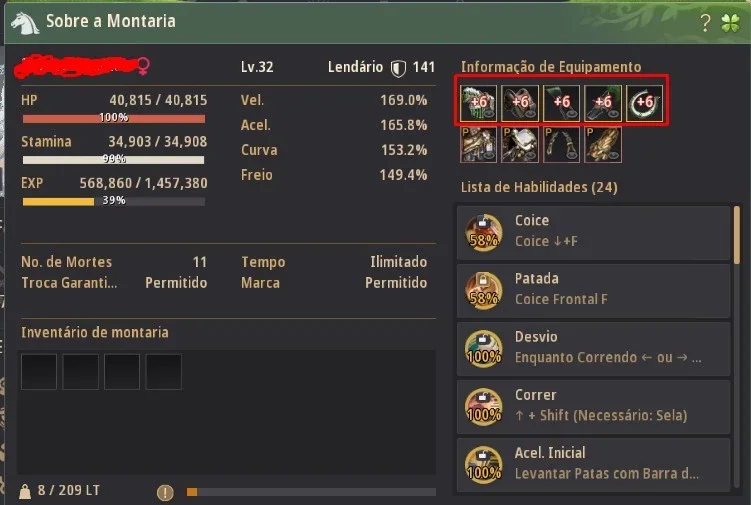
Task: Open the Correr skill in the list
Action: tap(593, 406)
